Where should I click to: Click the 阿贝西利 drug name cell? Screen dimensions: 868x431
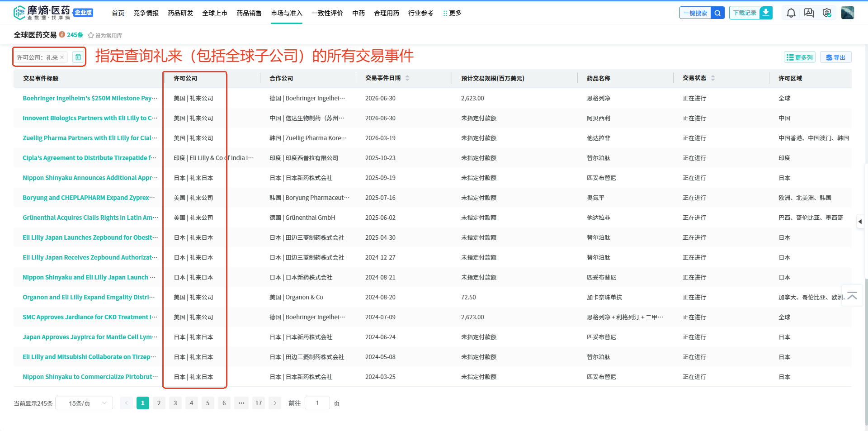pos(599,118)
